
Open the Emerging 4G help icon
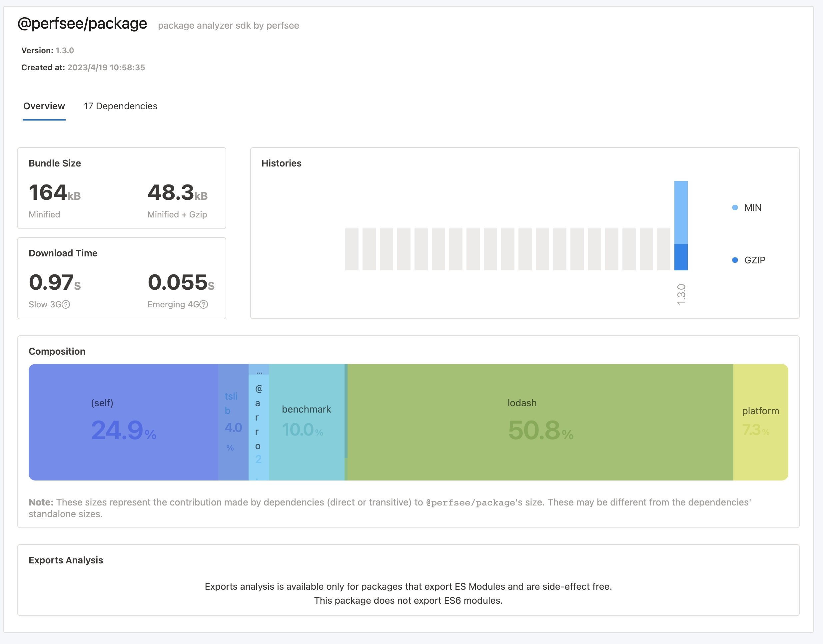204,304
